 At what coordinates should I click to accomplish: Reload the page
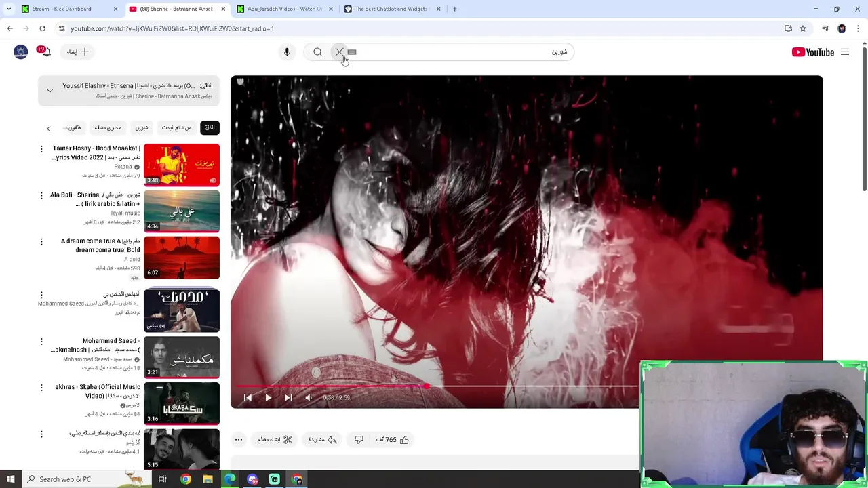tap(42, 28)
